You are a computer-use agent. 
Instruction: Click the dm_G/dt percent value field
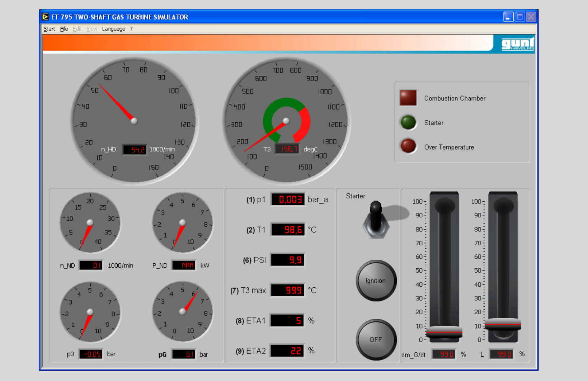click(x=444, y=354)
